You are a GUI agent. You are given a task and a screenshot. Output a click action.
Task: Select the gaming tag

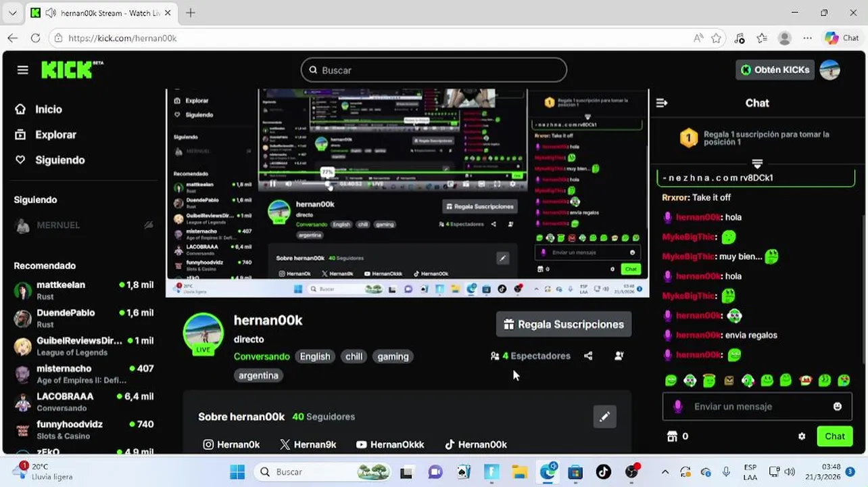tap(393, 356)
